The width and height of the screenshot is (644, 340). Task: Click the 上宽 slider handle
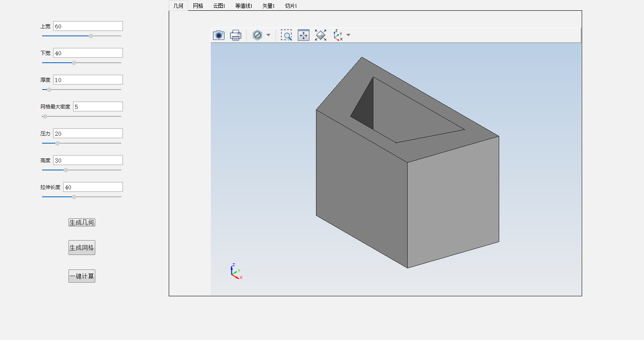[91, 36]
